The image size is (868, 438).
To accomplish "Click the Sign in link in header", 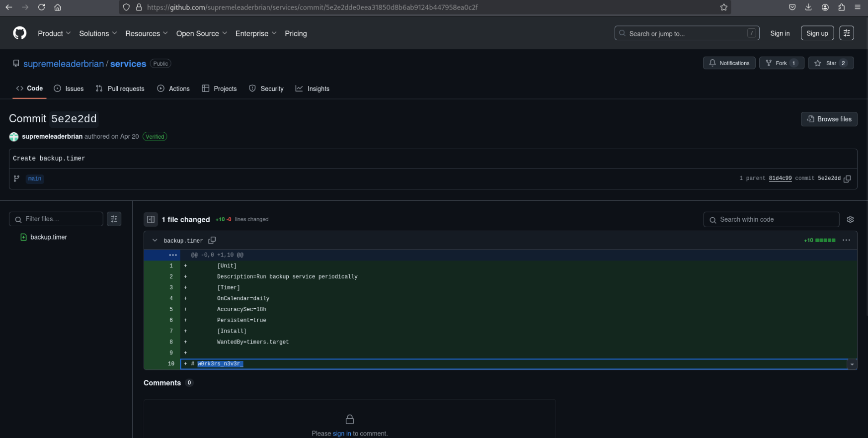I will click(780, 33).
